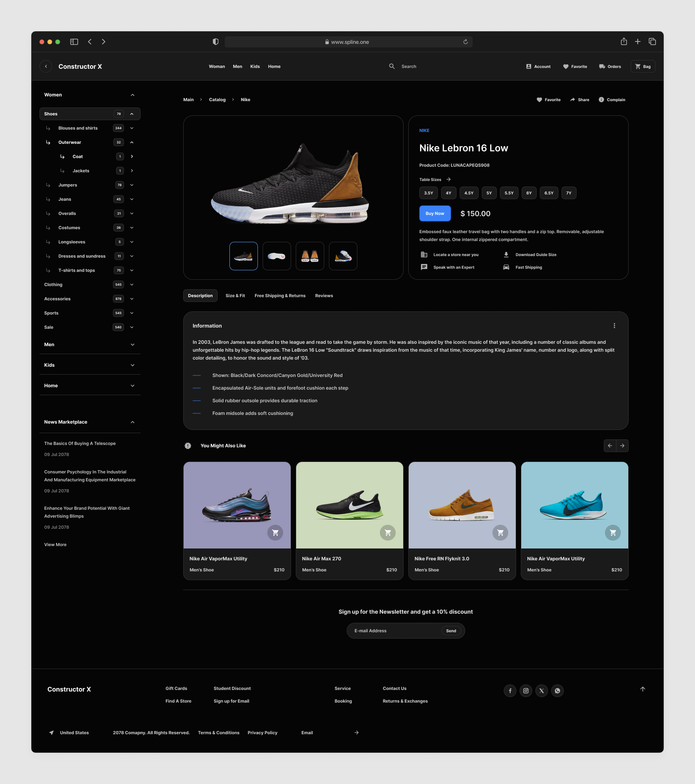Select size 4.5Y

[469, 193]
